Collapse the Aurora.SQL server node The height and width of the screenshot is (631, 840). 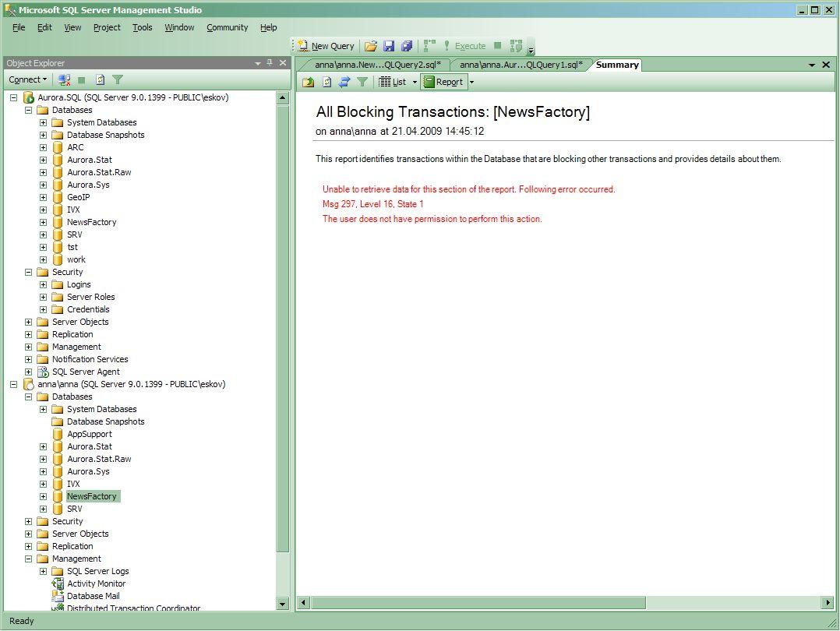click(x=14, y=97)
